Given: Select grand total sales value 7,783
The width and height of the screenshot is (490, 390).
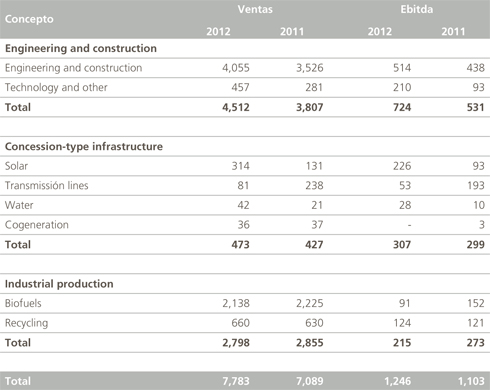Looking at the screenshot, I should click(236, 381).
